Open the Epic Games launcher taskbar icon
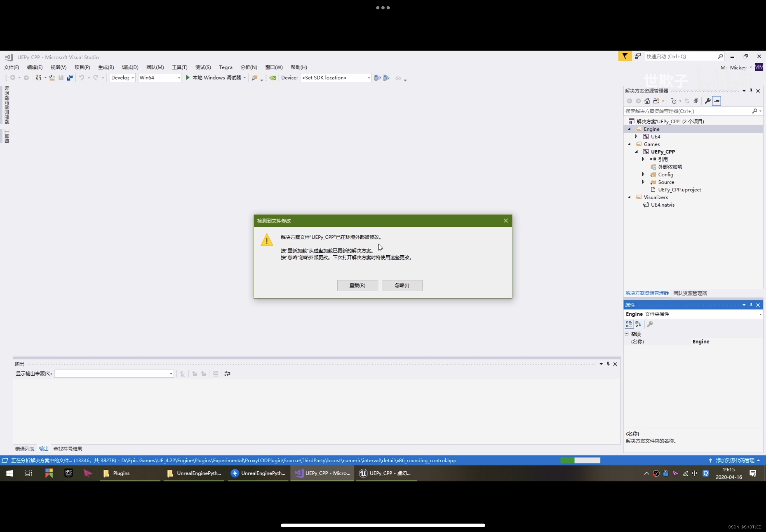Image resolution: width=766 pixels, height=532 pixels. click(x=68, y=473)
